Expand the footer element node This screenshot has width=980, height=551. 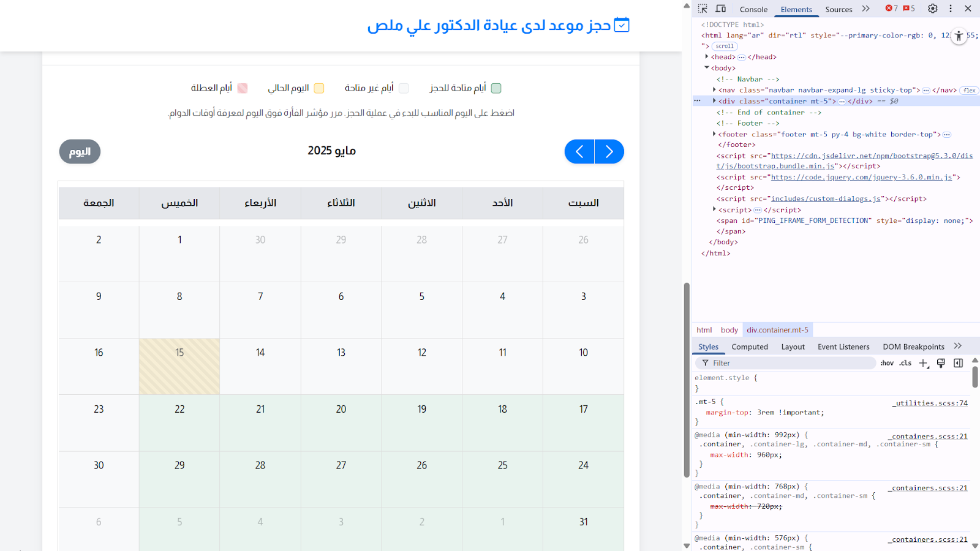[x=714, y=134]
